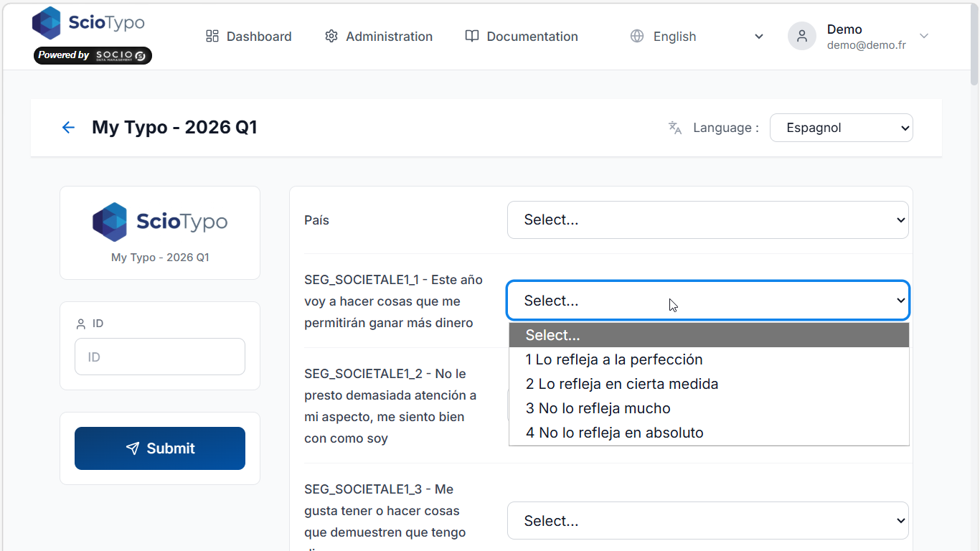Click the translate icon beside Language label
This screenshot has width=980, height=551.
[x=675, y=128]
